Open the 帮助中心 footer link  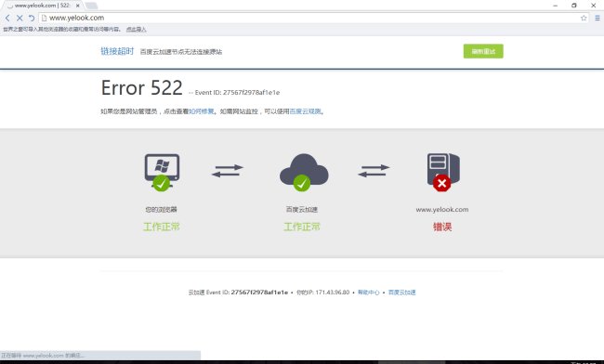click(x=369, y=292)
